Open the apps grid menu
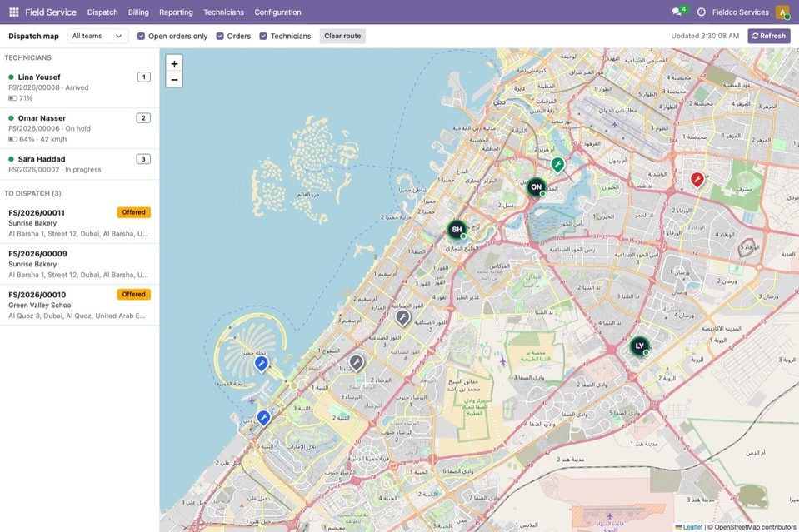The height and width of the screenshot is (532, 799). pyautogui.click(x=14, y=12)
